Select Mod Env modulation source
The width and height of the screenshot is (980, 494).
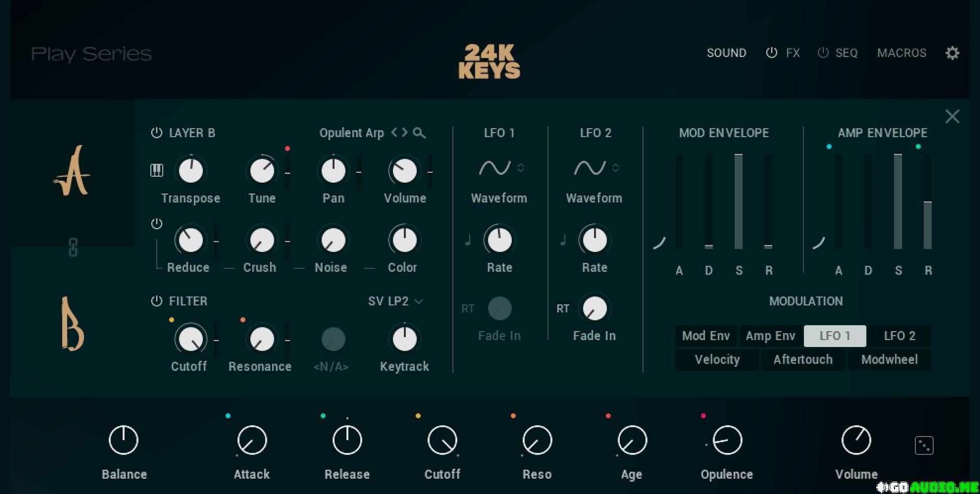(706, 336)
